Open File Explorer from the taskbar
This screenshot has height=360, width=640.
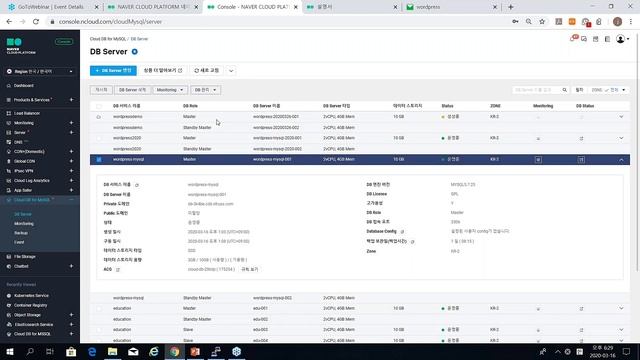[x=112, y=352]
